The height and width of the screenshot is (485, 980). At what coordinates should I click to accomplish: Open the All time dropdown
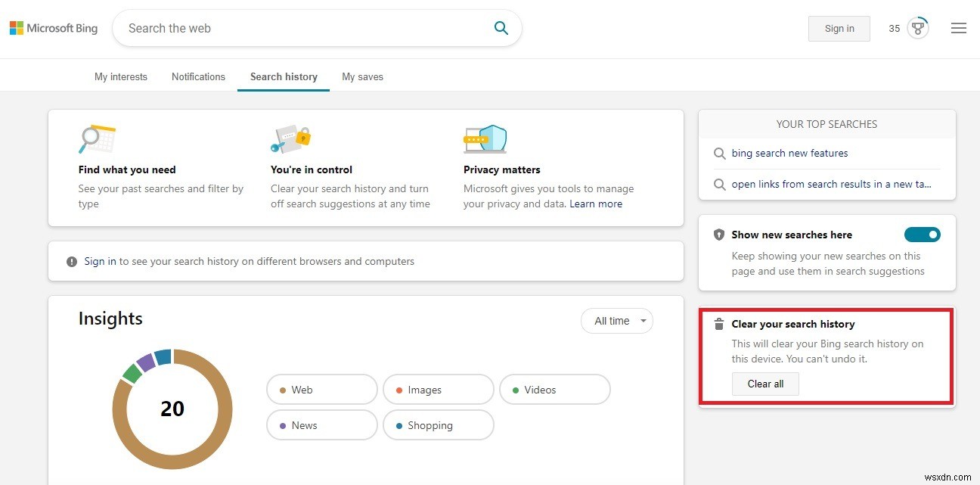(x=616, y=321)
